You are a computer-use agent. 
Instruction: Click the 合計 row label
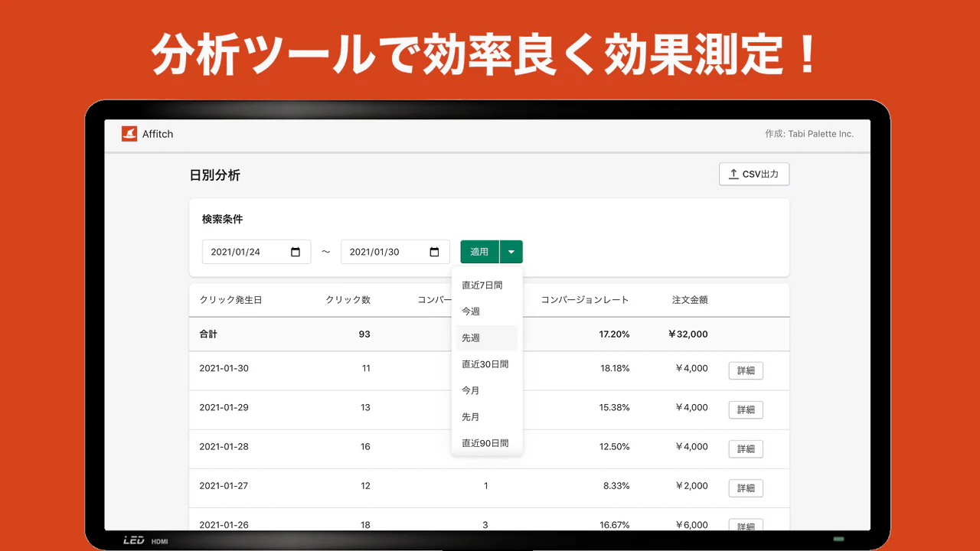point(208,334)
